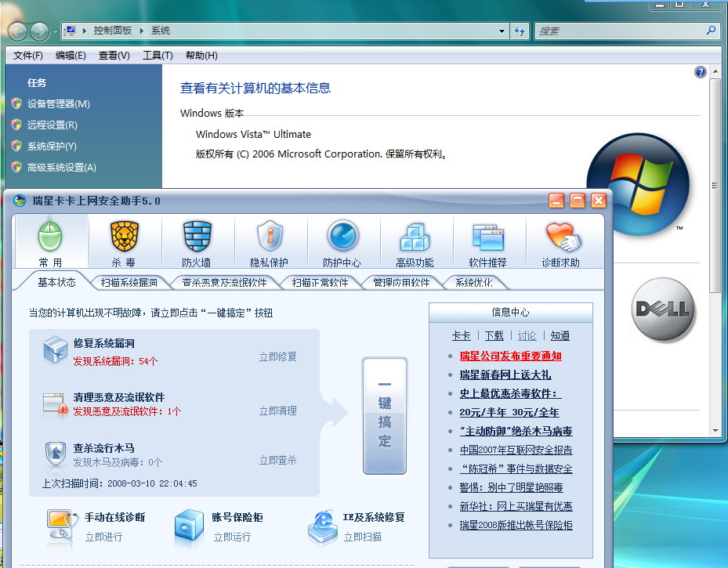Click the shield icon beside 设备管理器(M)

[x=16, y=103]
